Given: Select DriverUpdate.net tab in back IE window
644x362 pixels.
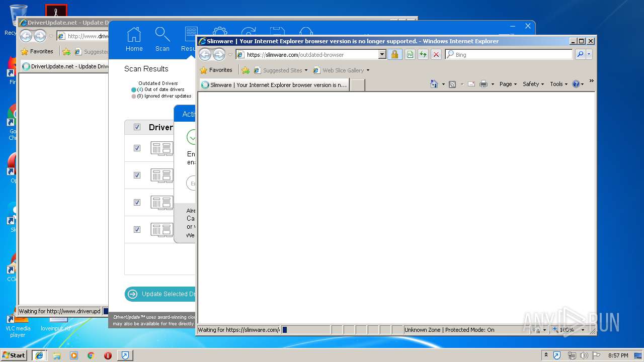Looking at the screenshot, I should click(x=65, y=66).
